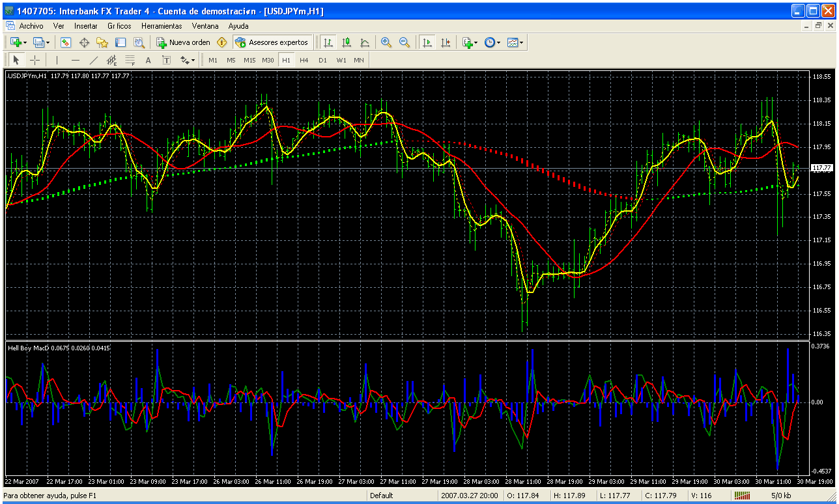Select the crosshair cursor tool
Screen dimensions: 839x504
[x=35, y=60]
